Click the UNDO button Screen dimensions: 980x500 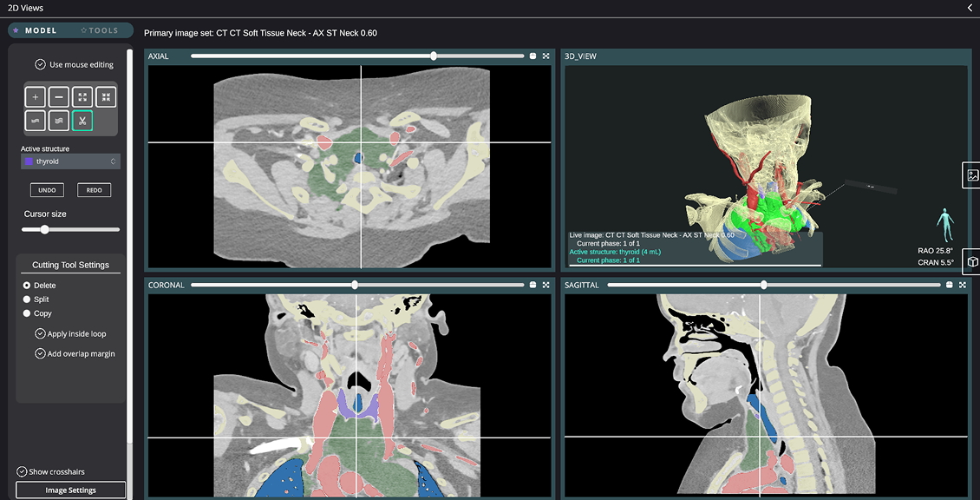[x=47, y=189]
